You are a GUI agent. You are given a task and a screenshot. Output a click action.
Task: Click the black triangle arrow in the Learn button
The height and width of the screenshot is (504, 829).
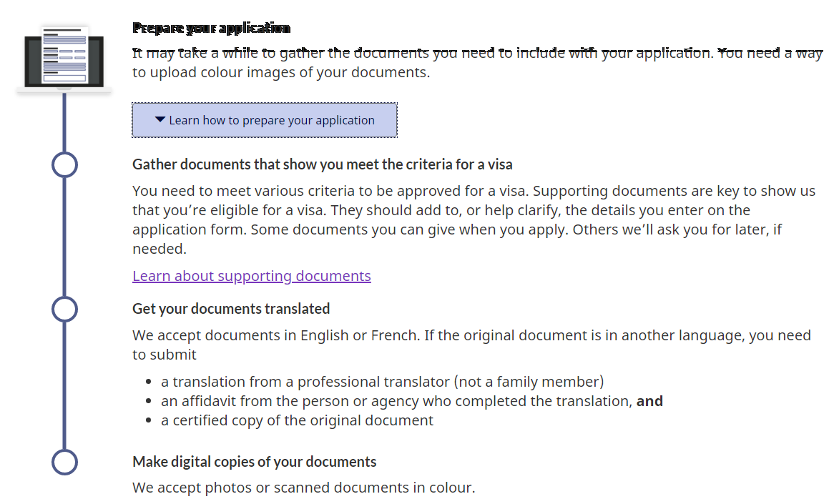(160, 120)
